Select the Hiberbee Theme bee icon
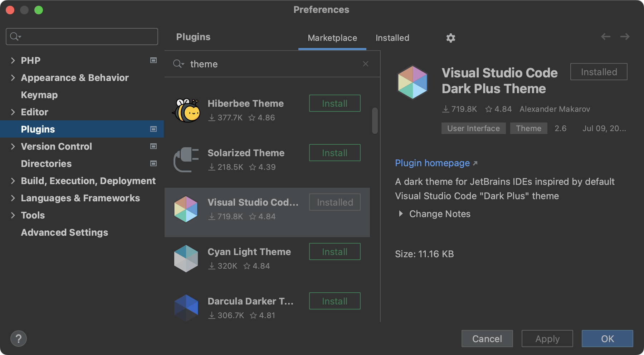The image size is (644, 355). click(x=186, y=110)
